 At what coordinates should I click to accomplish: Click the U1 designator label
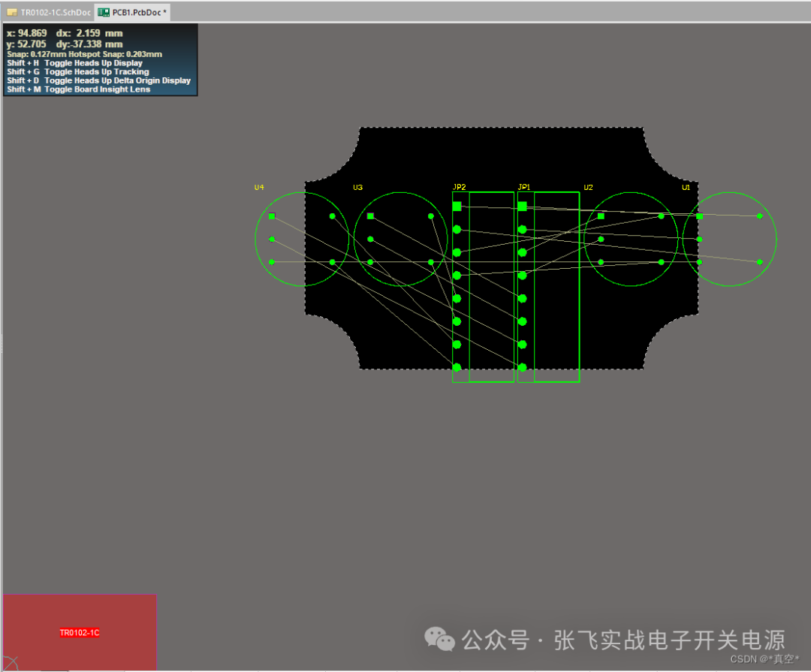tap(686, 188)
